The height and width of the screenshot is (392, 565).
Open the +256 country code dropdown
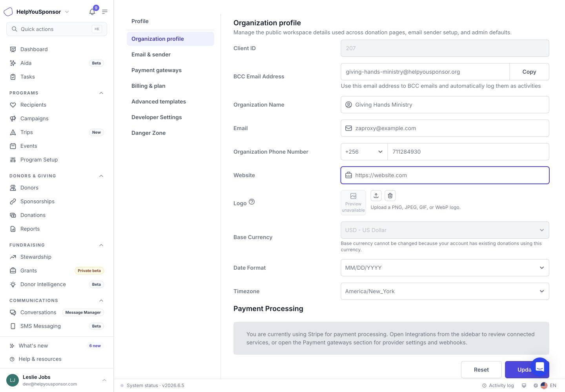pos(364,152)
